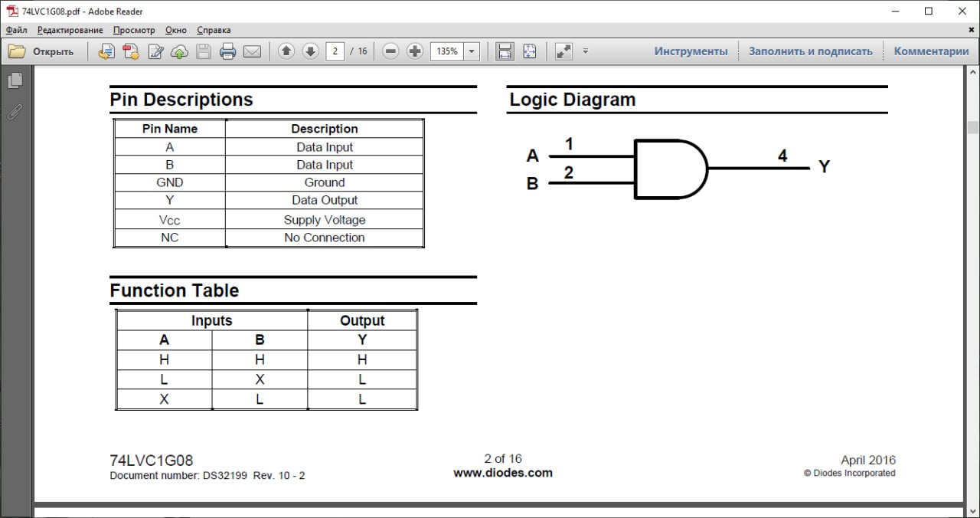Image resolution: width=980 pixels, height=518 pixels.
Task: Click the 135% zoom value field
Action: (447, 51)
